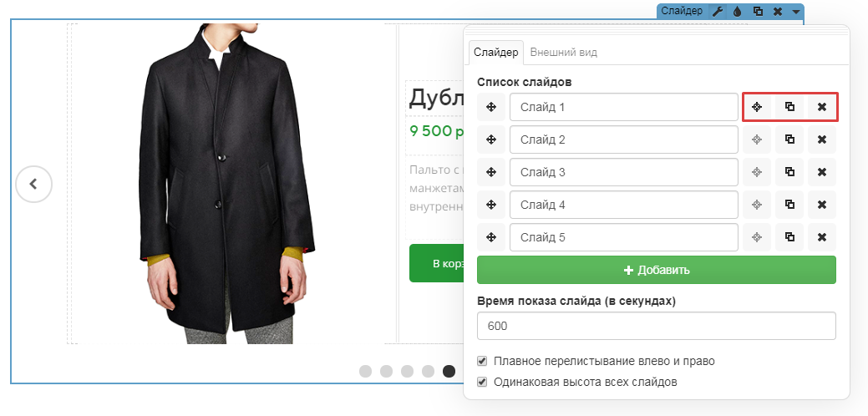Click the slide display time field

click(x=656, y=326)
